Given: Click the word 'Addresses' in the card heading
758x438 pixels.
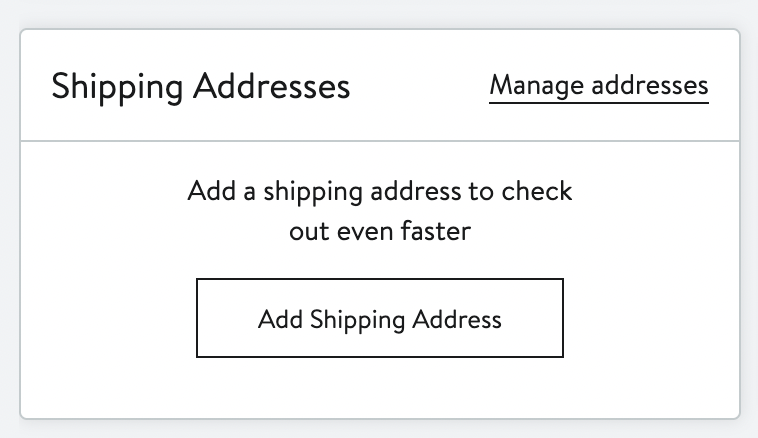Looking at the screenshot, I should tap(272, 86).
